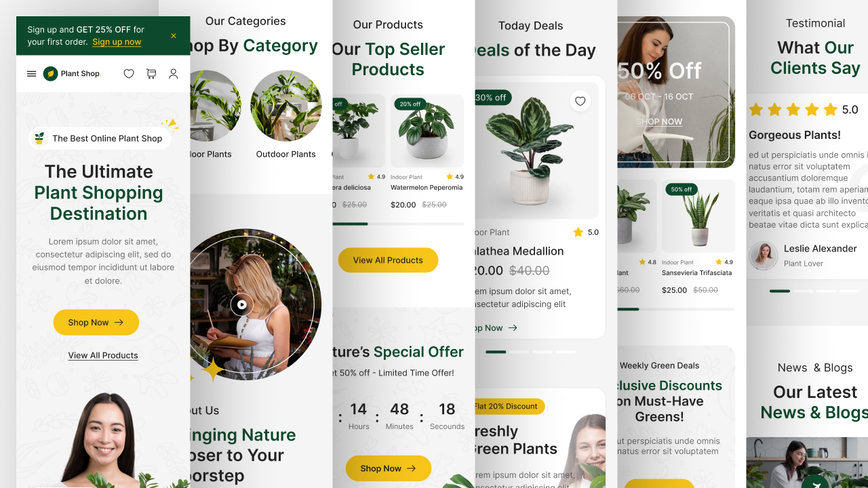Open the wishlist heart icon in header
The width and height of the screenshot is (868, 488).
click(x=129, y=74)
